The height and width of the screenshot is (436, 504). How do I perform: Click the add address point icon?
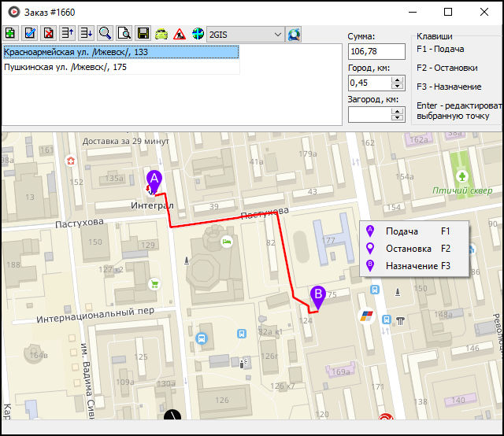pos(10,34)
